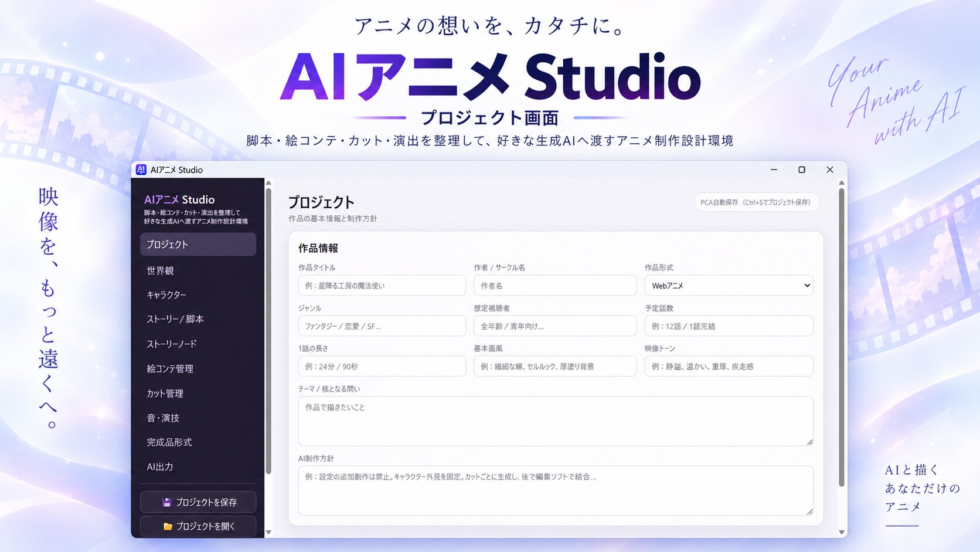Click the 映像トーン input field
Image resolution: width=980 pixels, height=552 pixels.
point(729,367)
